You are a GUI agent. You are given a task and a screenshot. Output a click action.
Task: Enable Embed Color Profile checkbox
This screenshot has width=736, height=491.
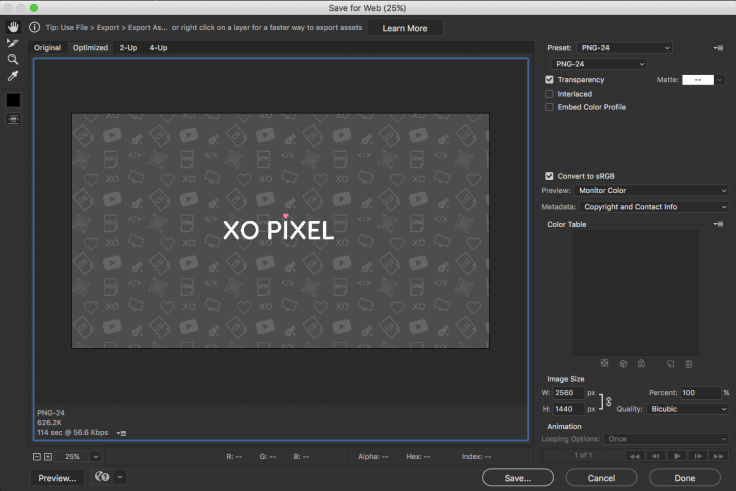[x=549, y=107]
